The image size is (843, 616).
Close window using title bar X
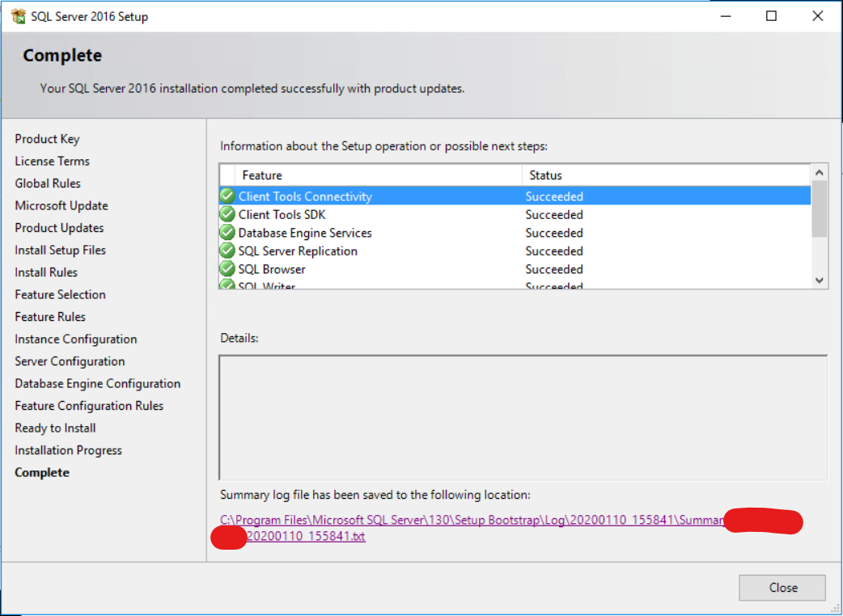[x=818, y=16]
